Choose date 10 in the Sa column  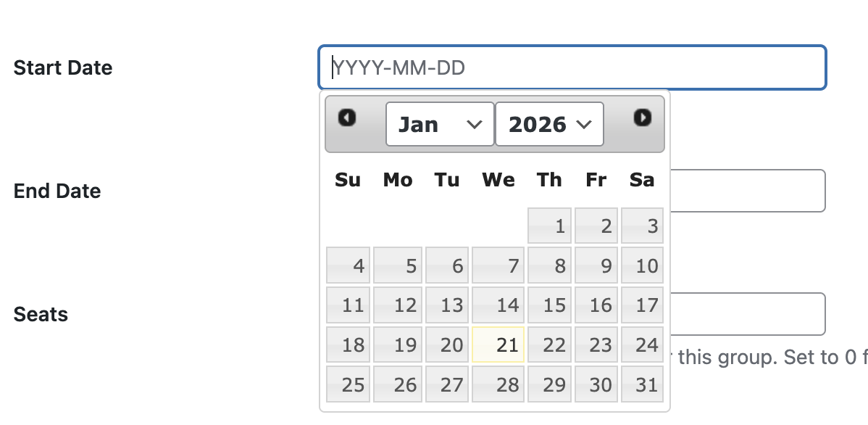click(641, 265)
